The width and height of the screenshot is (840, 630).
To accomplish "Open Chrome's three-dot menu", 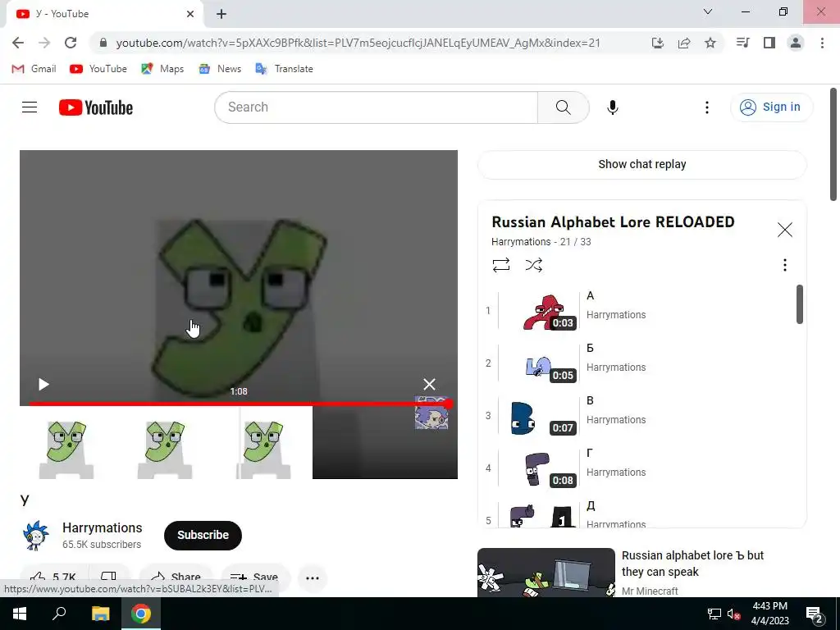I will click(822, 43).
